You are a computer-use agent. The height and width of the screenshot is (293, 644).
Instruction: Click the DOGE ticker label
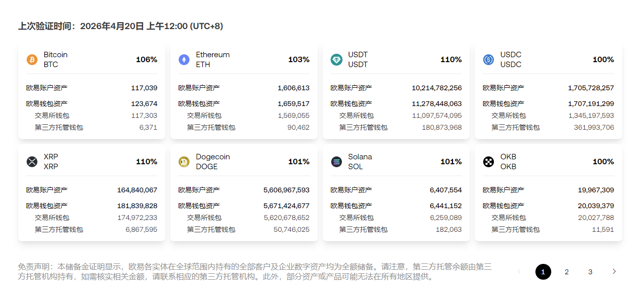pos(207,167)
